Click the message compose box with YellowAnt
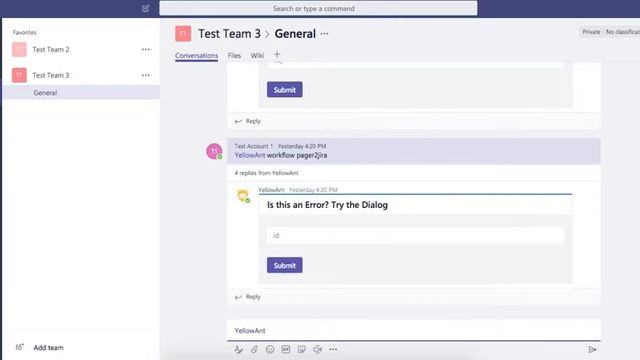The height and width of the screenshot is (360, 640). (x=413, y=331)
